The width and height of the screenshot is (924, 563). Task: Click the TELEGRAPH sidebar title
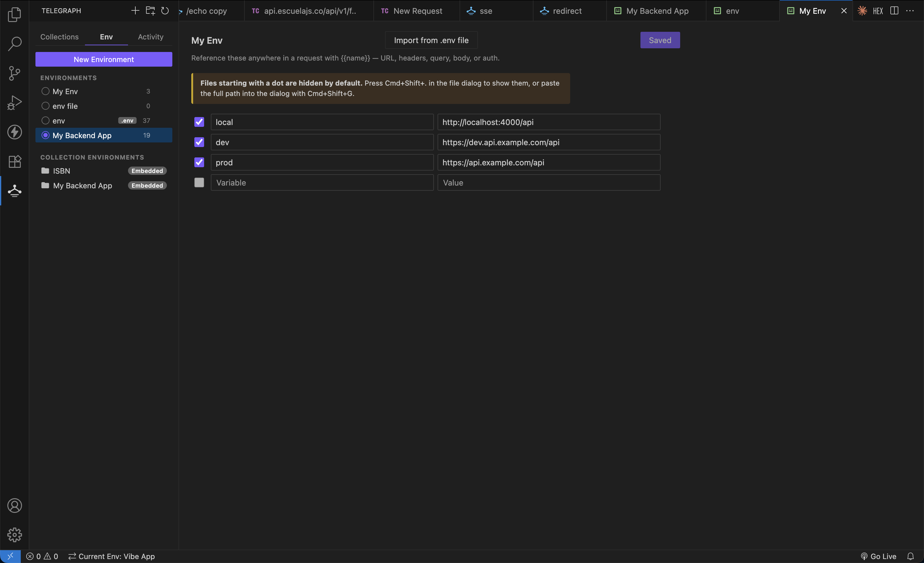click(x=61, y=10)
